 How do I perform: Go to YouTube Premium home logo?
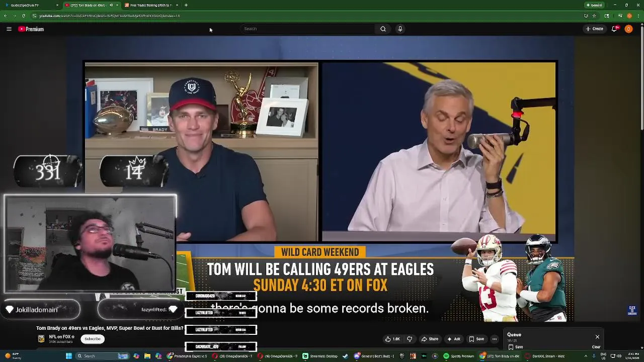coord(31,29)
